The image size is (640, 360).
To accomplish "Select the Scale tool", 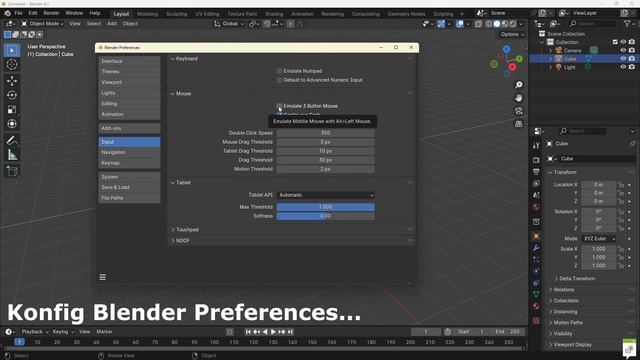I will pos(12,109).
